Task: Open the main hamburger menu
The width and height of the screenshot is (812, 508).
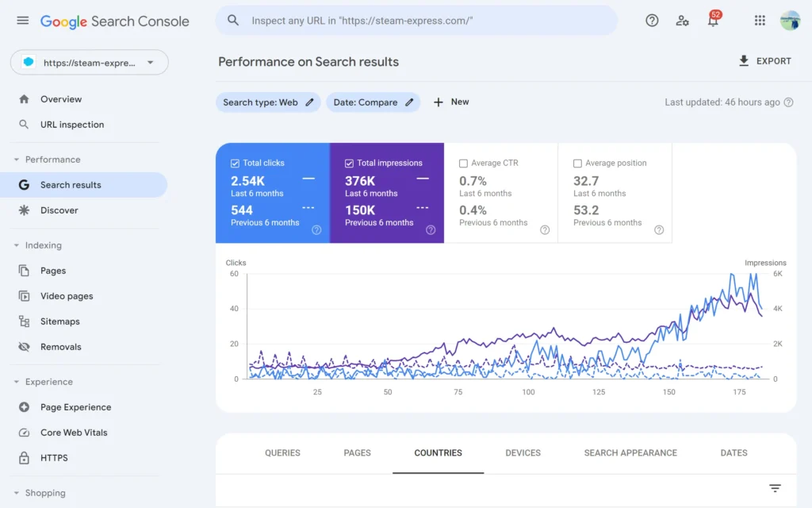Action: 22,21
